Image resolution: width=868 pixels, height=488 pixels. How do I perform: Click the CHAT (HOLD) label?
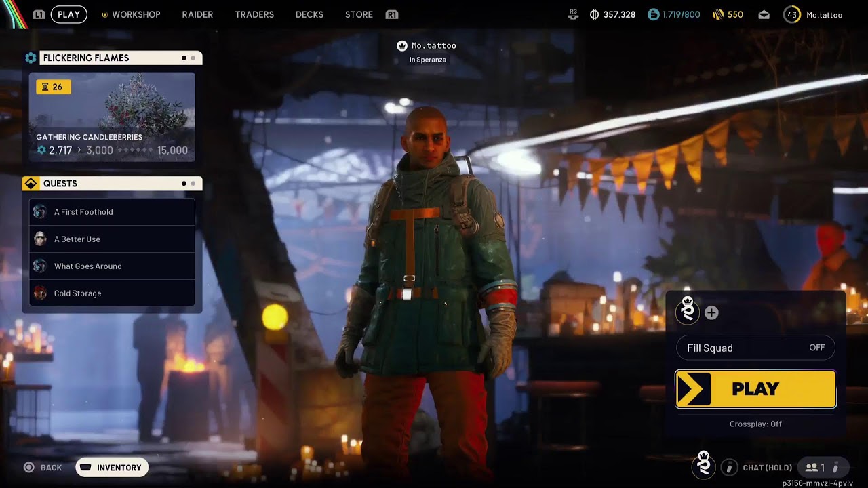tap(768, 468)
